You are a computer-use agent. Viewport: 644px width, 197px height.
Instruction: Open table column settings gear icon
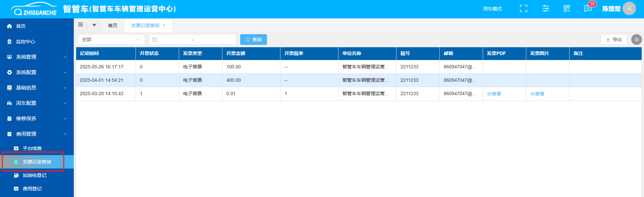[x=636, y=40]
